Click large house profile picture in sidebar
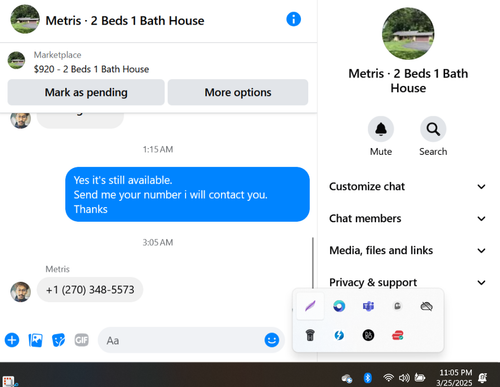Image resolution: width=500 pixels, height=387 pixels. click(408, 33)
